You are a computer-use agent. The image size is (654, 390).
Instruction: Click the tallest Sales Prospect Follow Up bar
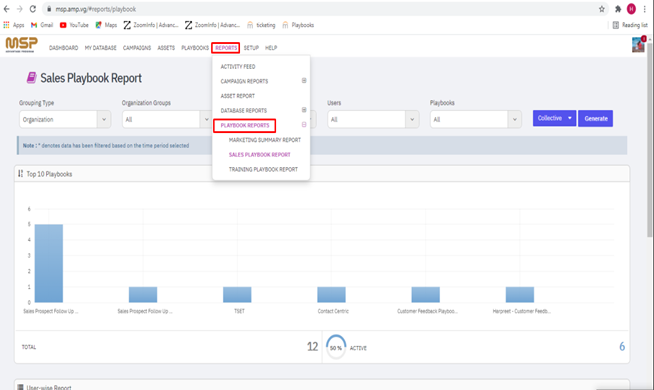[49, 263]
